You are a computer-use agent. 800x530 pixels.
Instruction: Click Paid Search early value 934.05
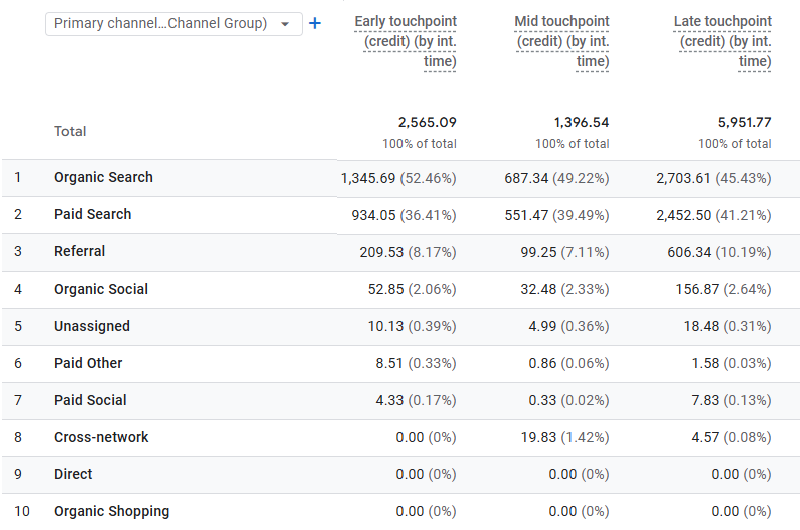(373, 215)
